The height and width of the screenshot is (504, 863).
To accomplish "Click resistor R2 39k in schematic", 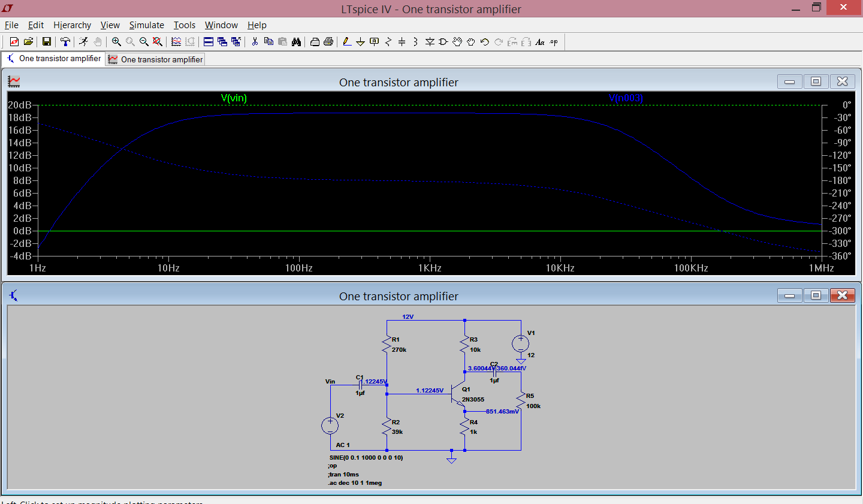I will pos(388,427).
